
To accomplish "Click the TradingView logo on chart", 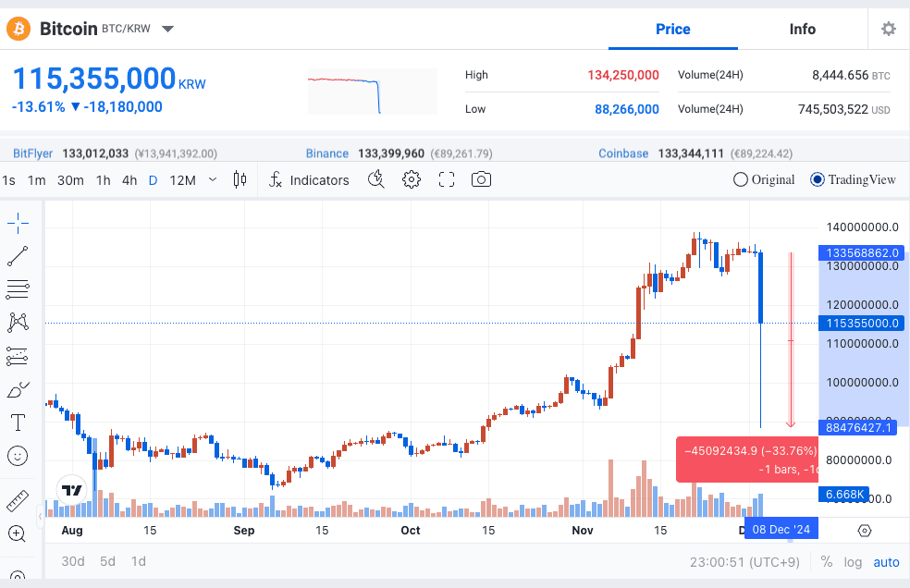I will [72, 491].
